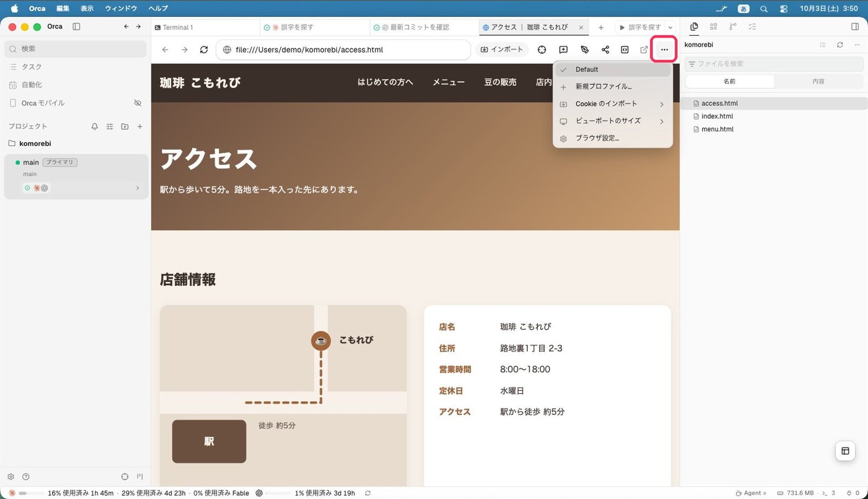Click the share icon in browser toolbar
The height and width of the screenshot is (499, 868).
[x=605, y=49]
